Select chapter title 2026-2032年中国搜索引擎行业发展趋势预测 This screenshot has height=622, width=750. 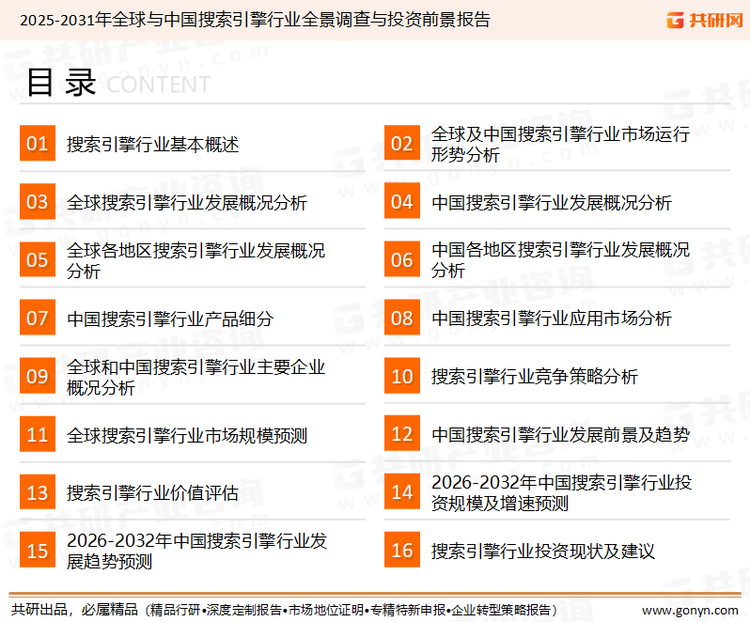[x=197, y=551]
